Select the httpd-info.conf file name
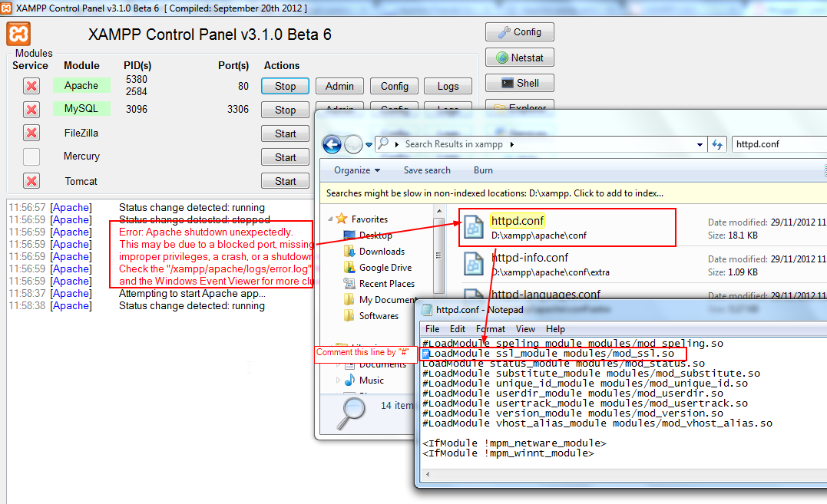 pyautogui.click(x=530, y=258)
